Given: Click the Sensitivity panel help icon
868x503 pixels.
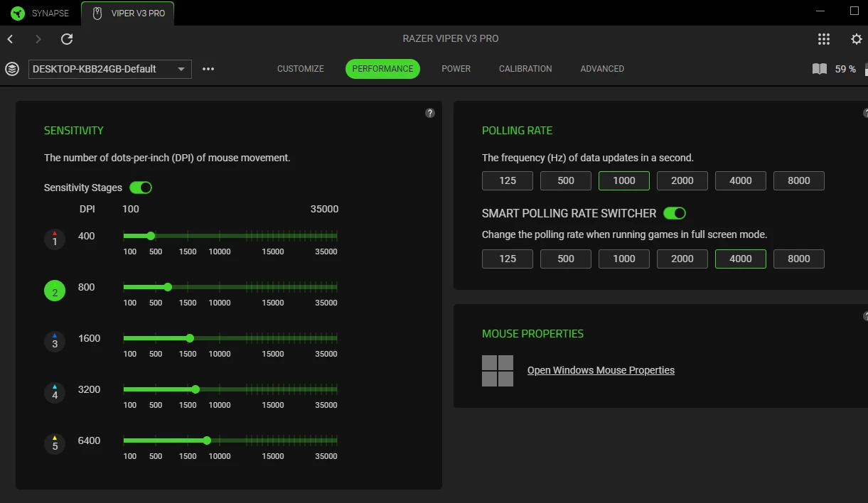Looking at the screenshot, I should [430, 113].
